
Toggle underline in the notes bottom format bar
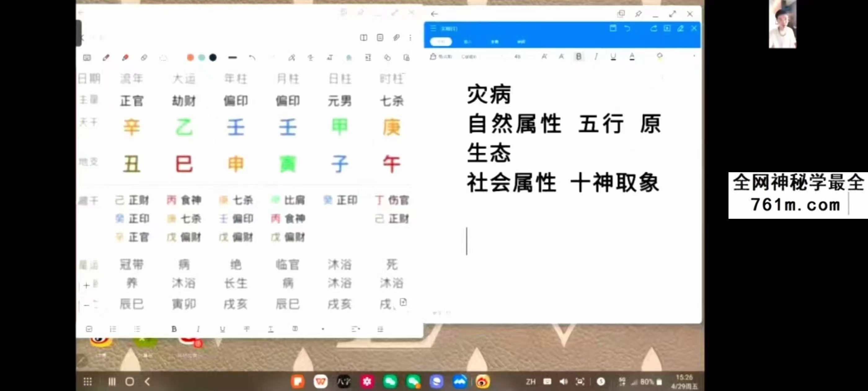coord(222,329)
